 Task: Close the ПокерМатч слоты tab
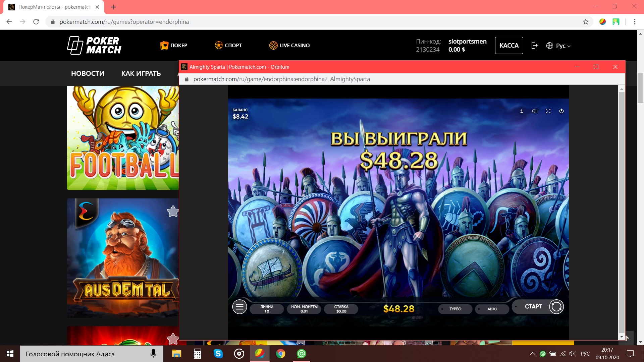[x=97, y=7]
